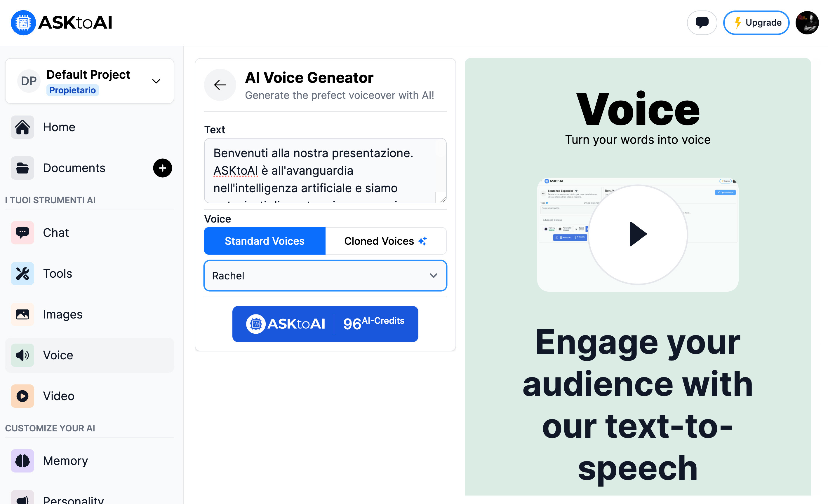Click the Tools icon in sidebar
This screenshot has height=504, width=828.
22,273
